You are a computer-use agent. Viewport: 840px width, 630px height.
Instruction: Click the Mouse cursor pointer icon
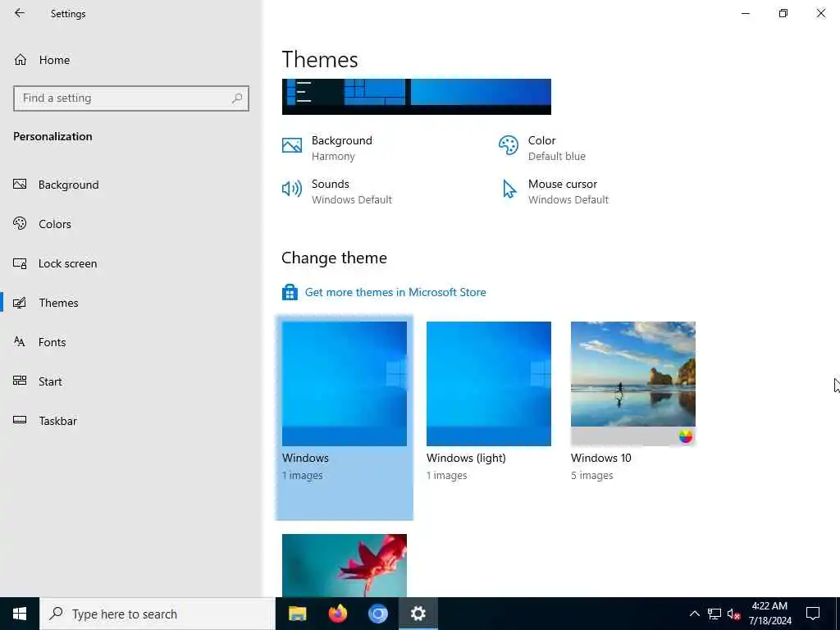click(509, 189)
